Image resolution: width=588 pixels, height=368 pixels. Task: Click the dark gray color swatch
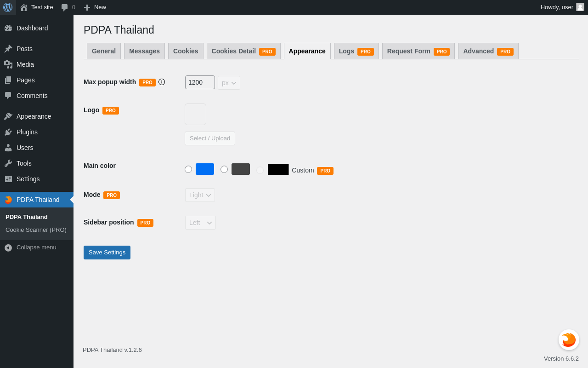tap(241, 169)
